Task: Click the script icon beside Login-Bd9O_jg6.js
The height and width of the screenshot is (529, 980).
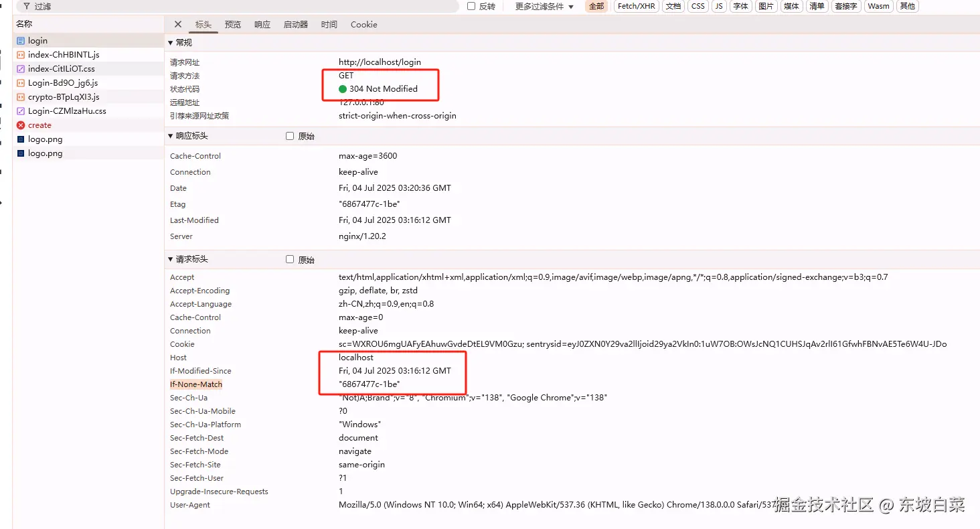Action: 21,83
